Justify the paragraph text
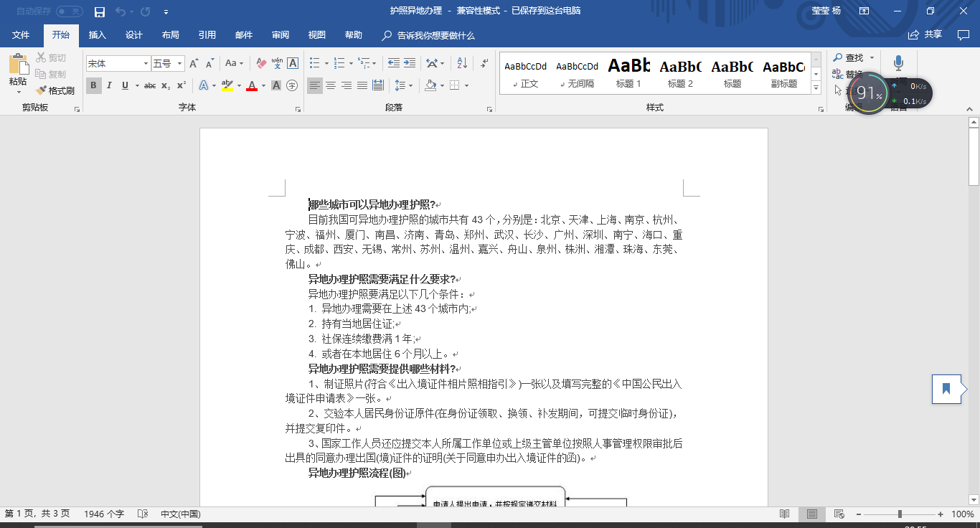This screenshot has width=980, height=528. [x=362, y=85]
